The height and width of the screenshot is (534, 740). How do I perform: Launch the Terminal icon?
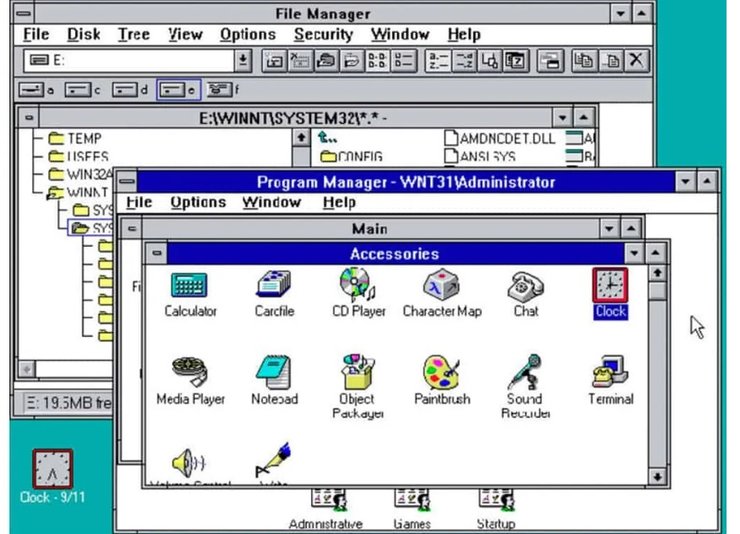pyautogui.click(x=610, y=372)
